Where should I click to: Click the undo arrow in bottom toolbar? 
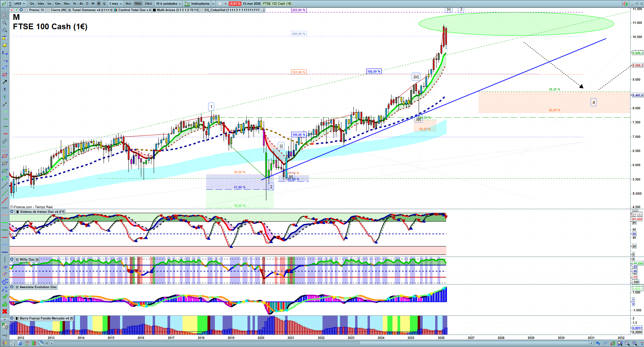[598, 343]
